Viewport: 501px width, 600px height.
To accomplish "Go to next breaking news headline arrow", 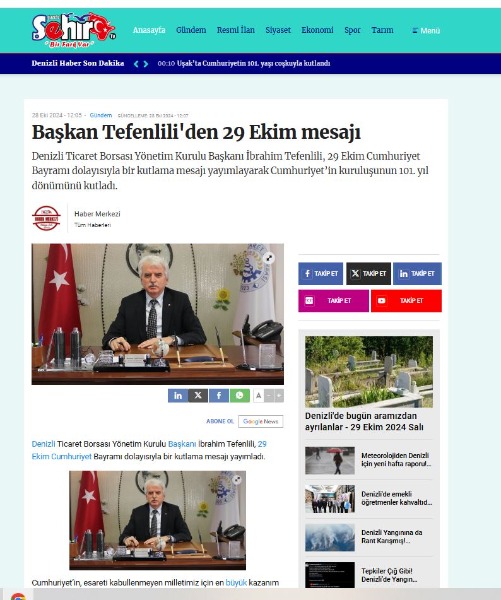I will tap(146, 64).
